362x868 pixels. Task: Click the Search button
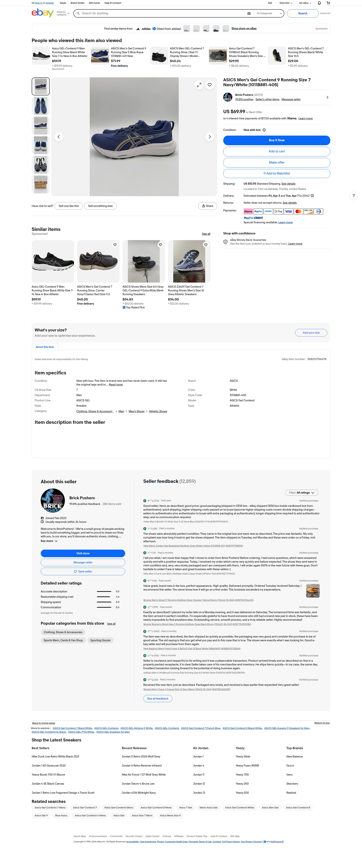pyautogui.click(x=303, y=13)
